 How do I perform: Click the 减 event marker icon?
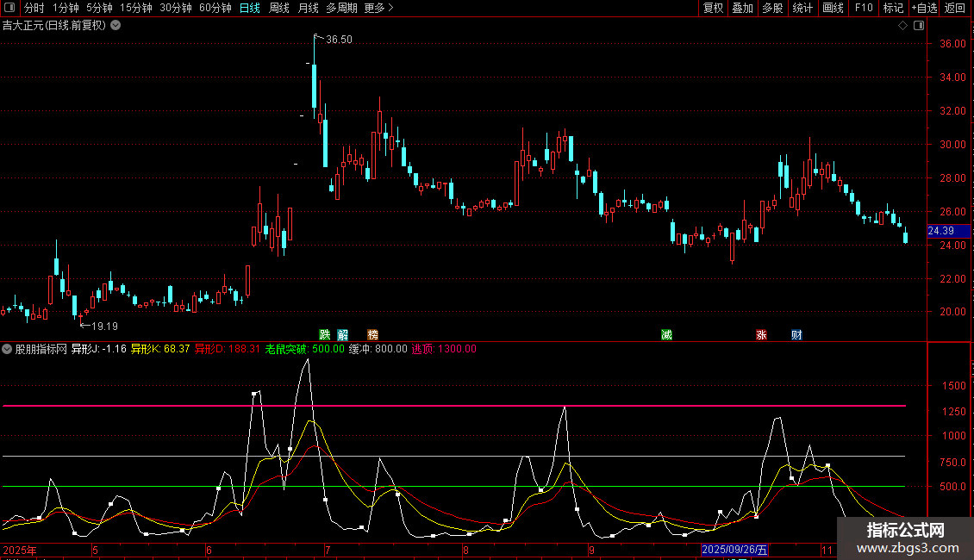(x=666, y=335)
